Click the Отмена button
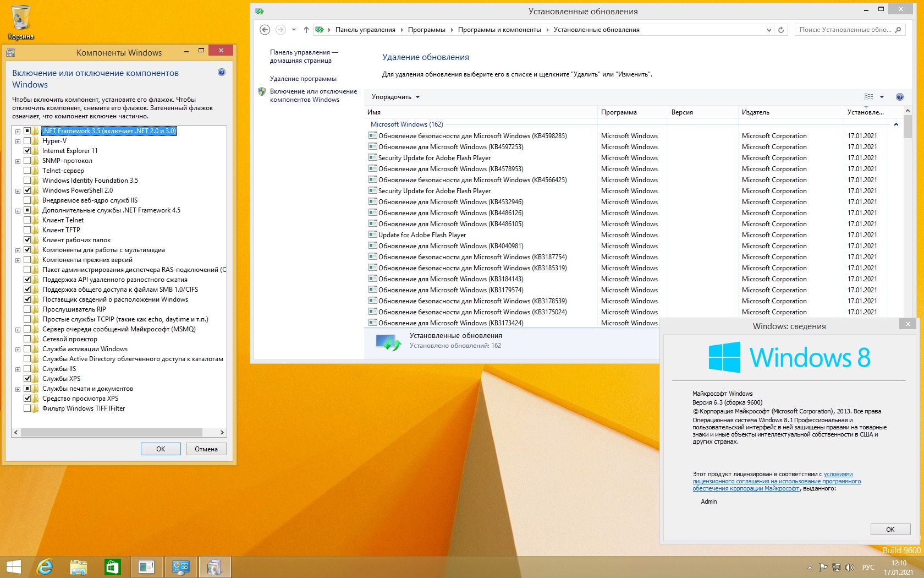 click(206, 449)
